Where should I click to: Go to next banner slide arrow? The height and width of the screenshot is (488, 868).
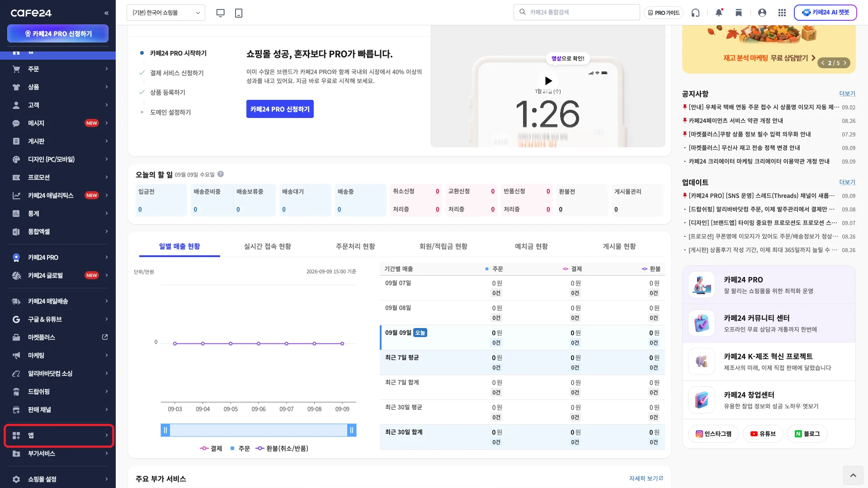(x=844, y=63)
